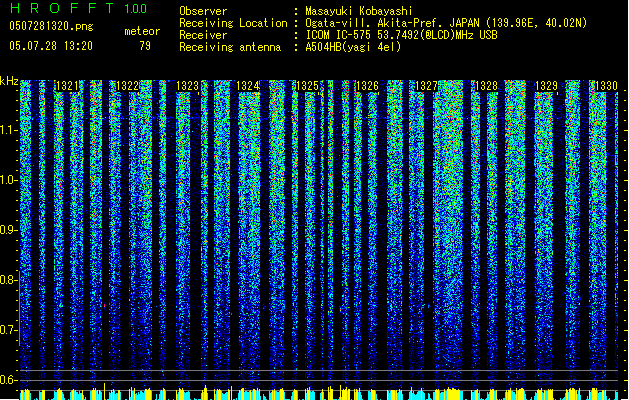Click the 0.8 kHz axis tick label
The height and width of the screenshot is (400, 629).
point(9,280)
